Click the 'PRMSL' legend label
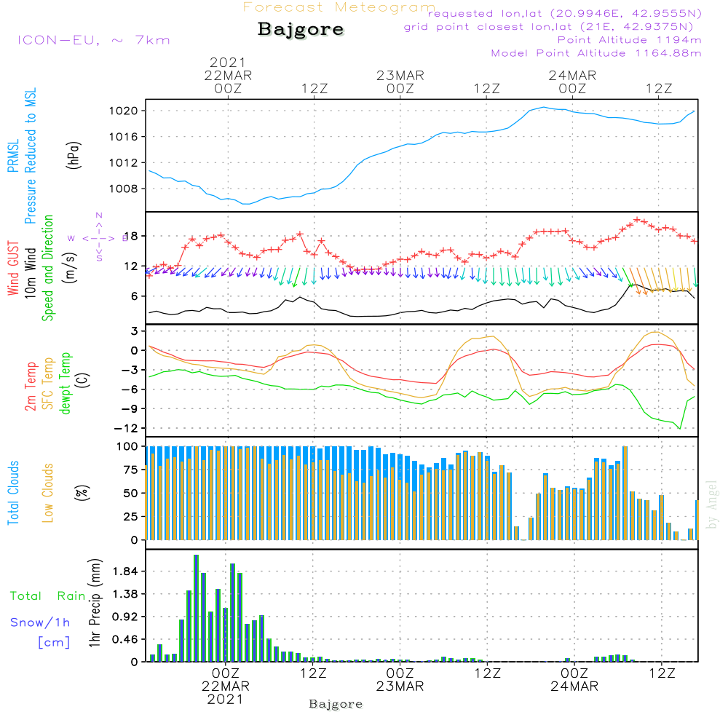The image size is (728, 728). (x=13, y=156)
